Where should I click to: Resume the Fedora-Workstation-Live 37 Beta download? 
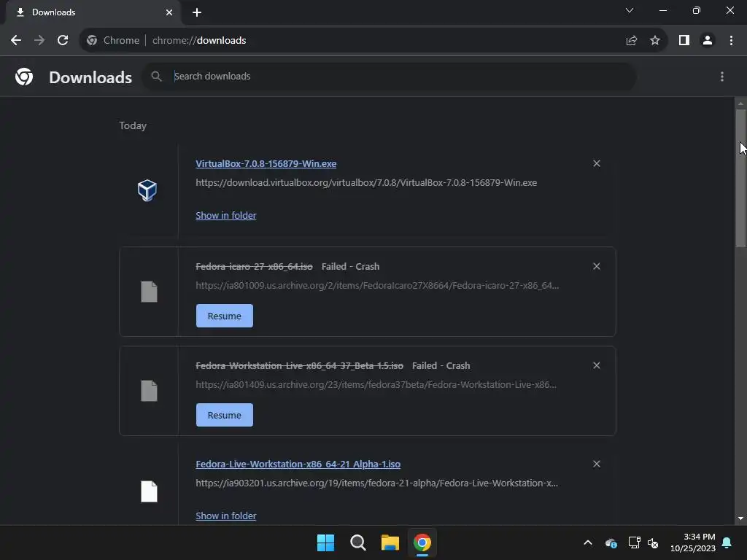225,415
